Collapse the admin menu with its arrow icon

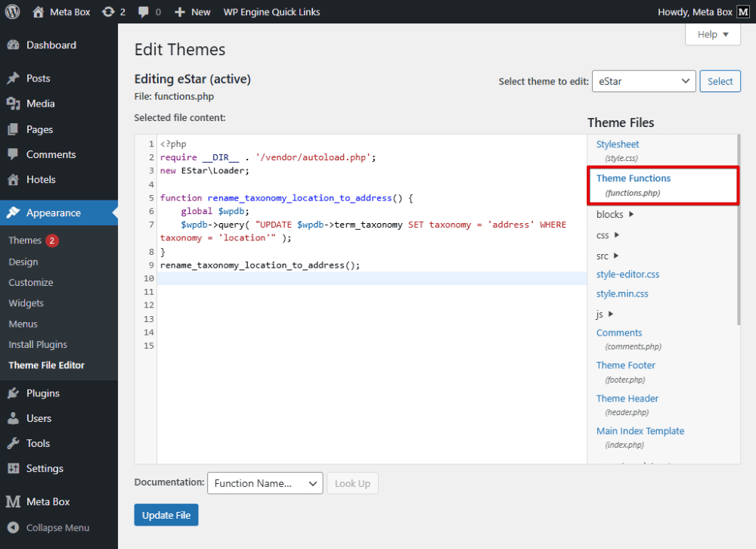(x=14, y=527)
